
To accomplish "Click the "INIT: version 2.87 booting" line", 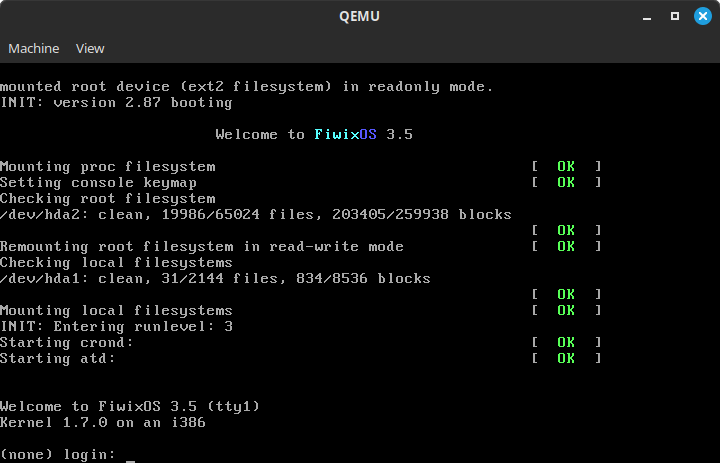I will click(116, 102).
